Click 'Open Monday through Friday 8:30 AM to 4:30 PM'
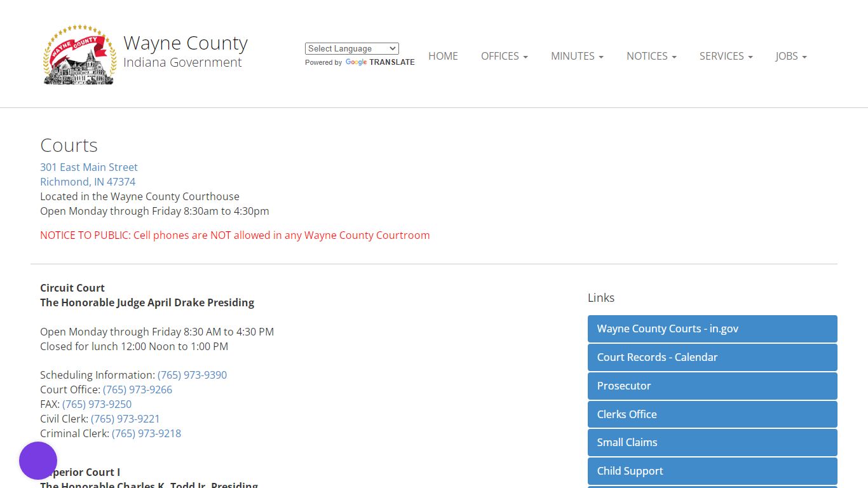868x488 pixels. click(157, 332)
